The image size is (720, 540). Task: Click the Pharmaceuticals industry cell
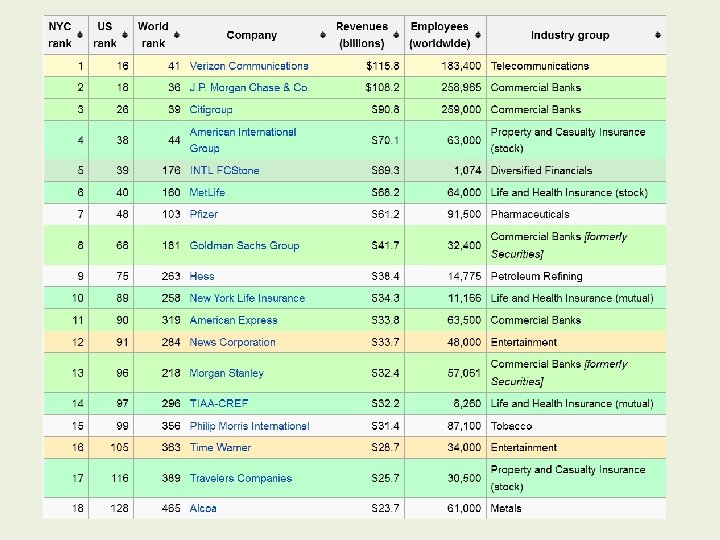coord(529,214)
